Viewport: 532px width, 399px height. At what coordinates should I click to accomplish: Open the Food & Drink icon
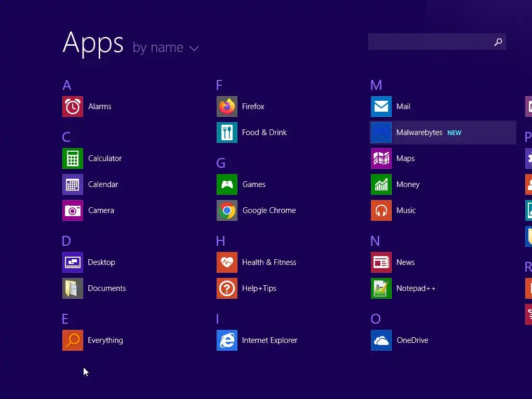coord(227,132)
